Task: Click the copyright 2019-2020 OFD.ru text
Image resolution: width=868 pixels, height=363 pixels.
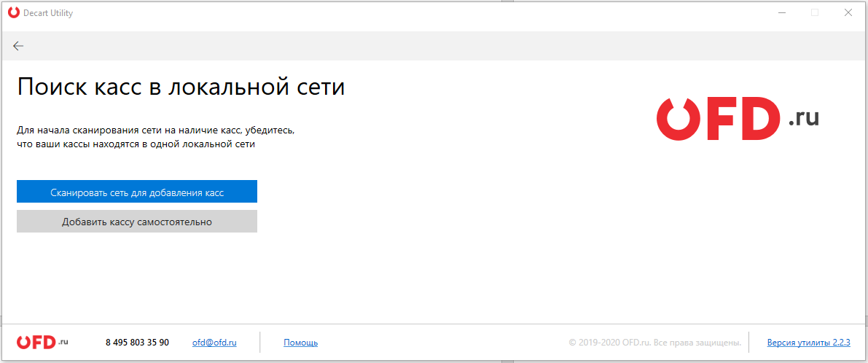Action: coord(655,343)
